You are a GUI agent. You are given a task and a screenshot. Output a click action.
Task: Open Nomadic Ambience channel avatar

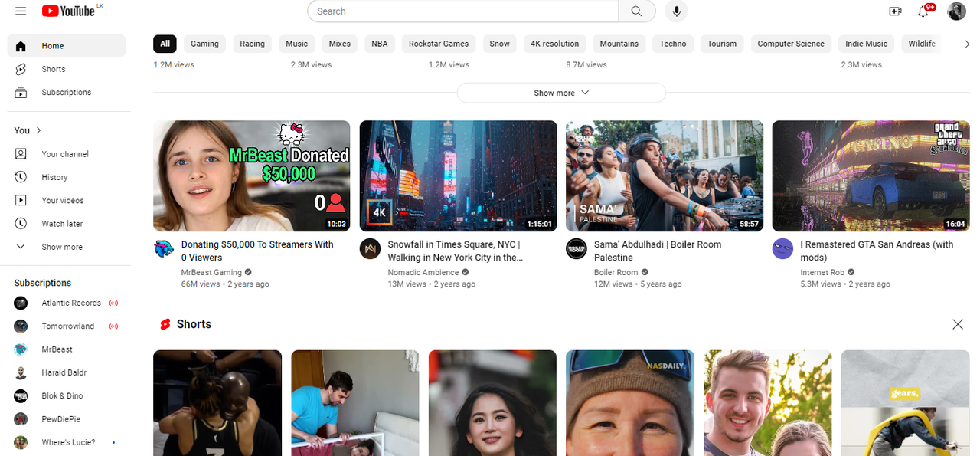(371, 249)
